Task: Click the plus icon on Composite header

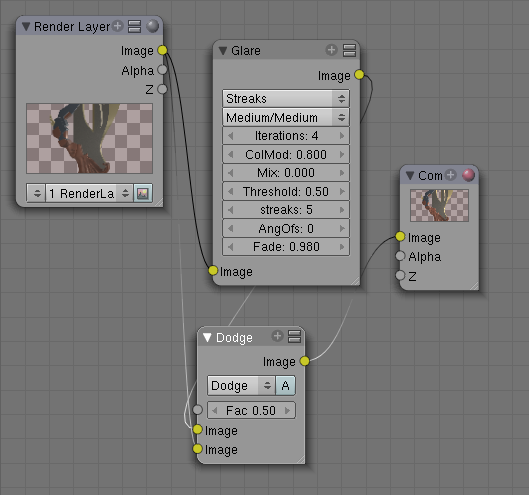Action: click(450, 175)
